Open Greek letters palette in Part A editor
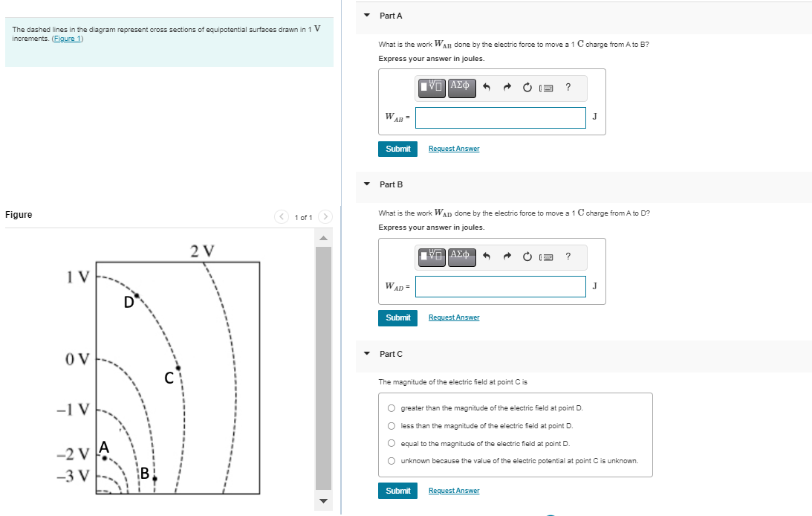Screen dimensions: 812x516 click(461, 88)
